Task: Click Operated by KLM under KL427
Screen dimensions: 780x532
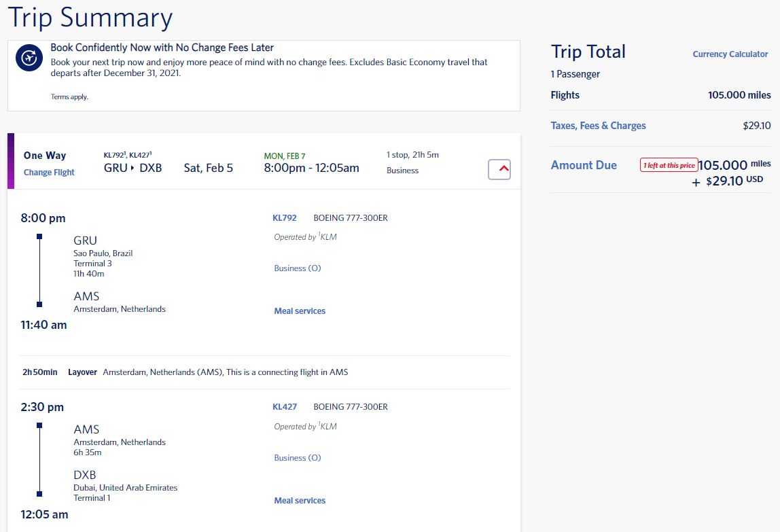Action: [x=306, y=427]
